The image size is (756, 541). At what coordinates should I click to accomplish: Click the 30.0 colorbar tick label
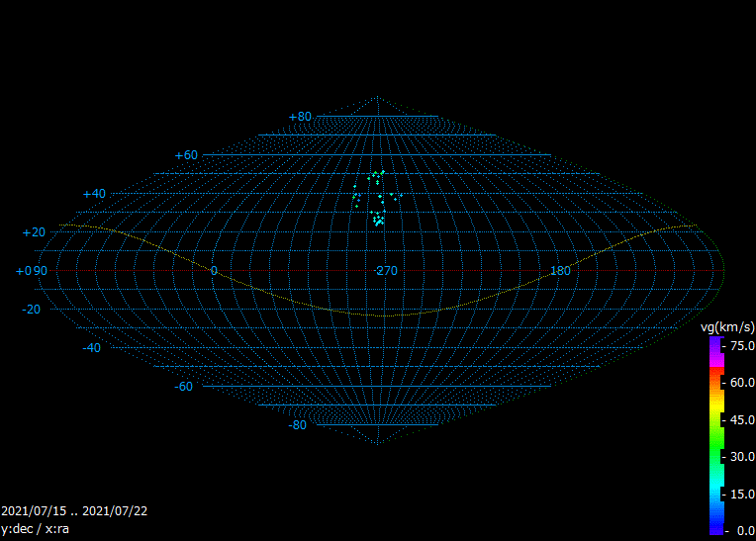742,456
